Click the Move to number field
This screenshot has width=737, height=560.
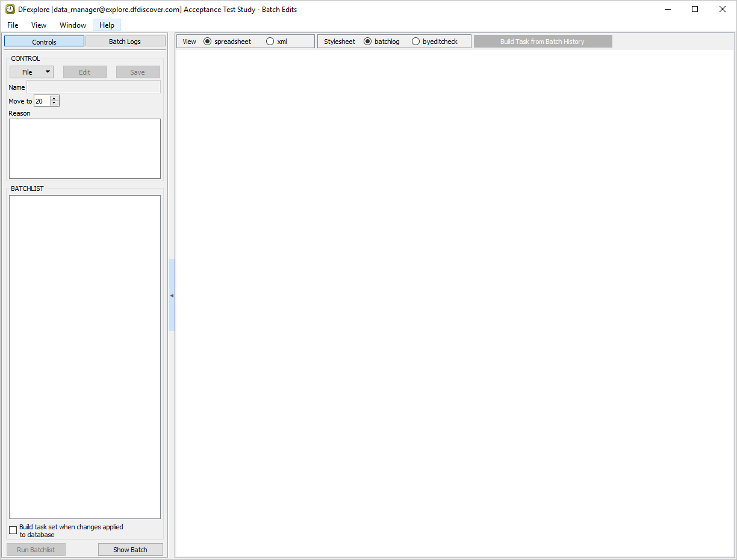(42, 101)
